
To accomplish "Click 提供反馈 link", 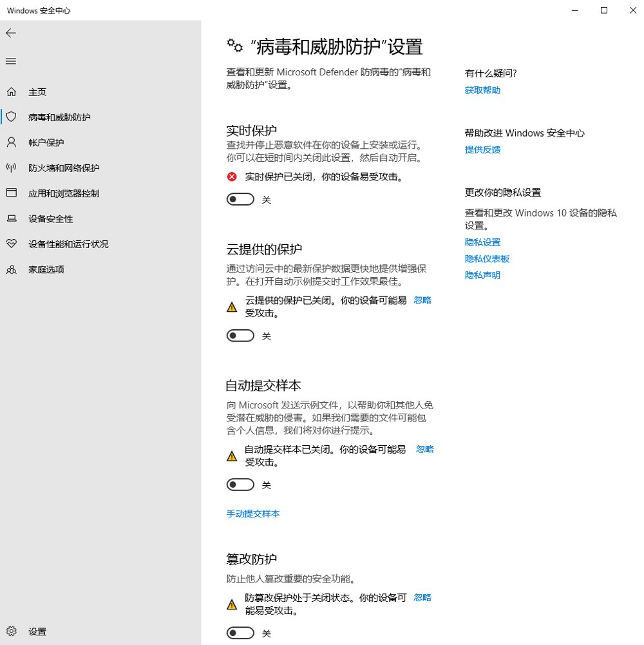I will click(x=482, y=149).
